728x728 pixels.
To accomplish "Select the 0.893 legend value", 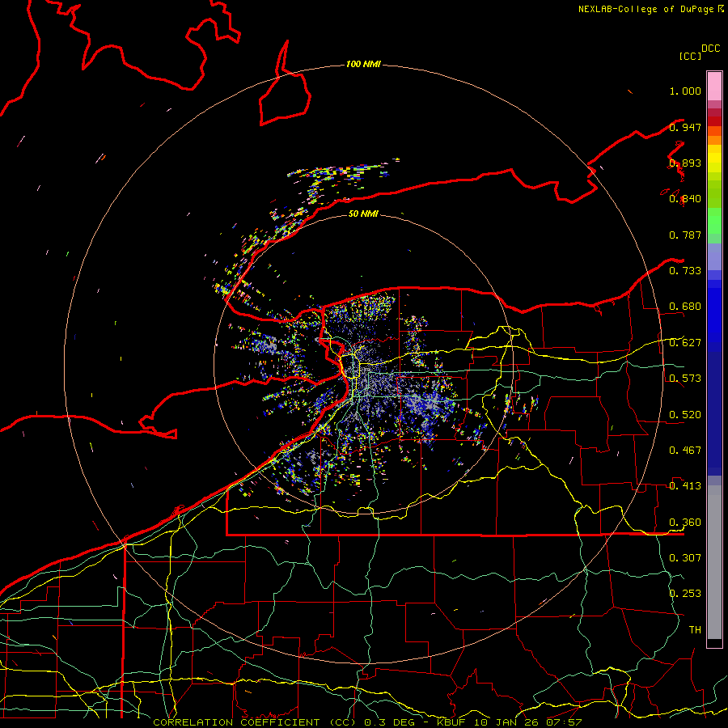I will coord(685,163).
